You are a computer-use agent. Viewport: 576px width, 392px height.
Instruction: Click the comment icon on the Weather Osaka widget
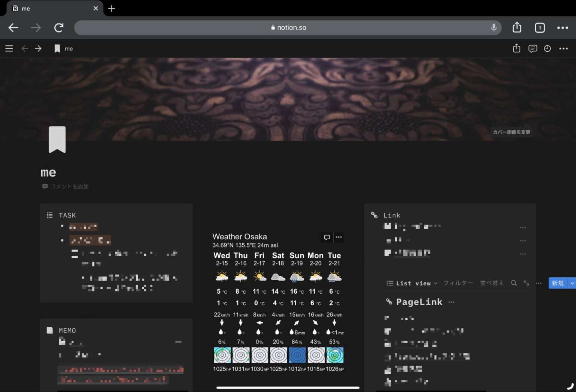click(x=327, y=237)
